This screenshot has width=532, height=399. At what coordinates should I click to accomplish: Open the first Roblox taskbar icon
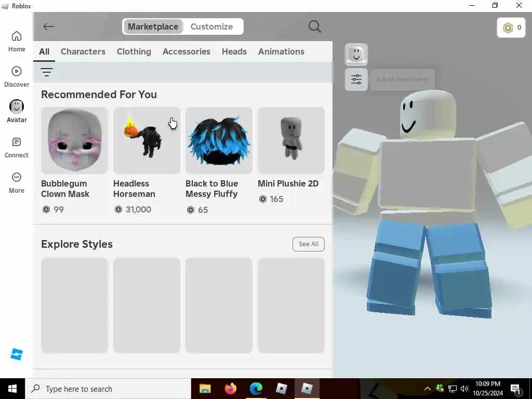(281, 389)
